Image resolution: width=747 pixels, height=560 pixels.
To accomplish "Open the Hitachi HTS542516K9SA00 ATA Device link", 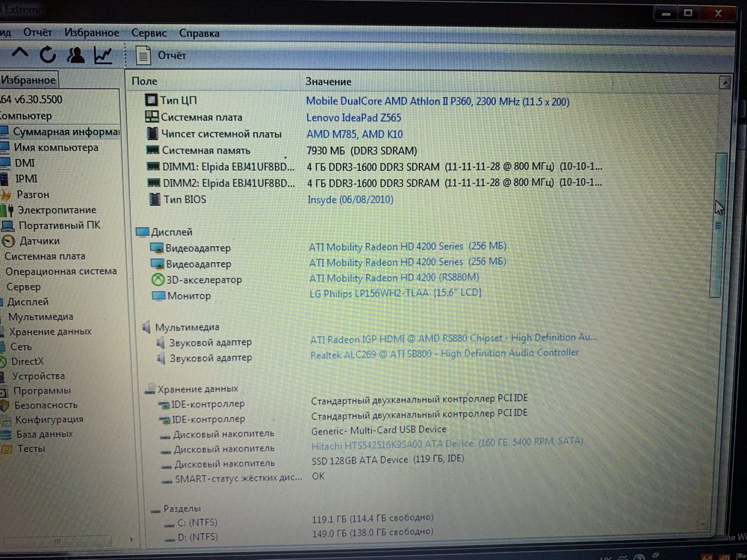I will tap(447, 444).
